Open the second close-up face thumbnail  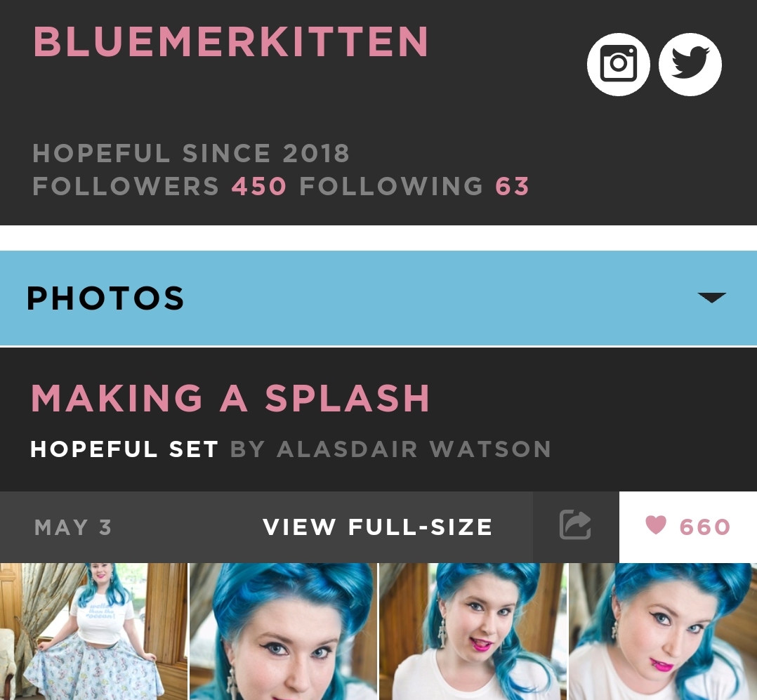pos(283,631)
